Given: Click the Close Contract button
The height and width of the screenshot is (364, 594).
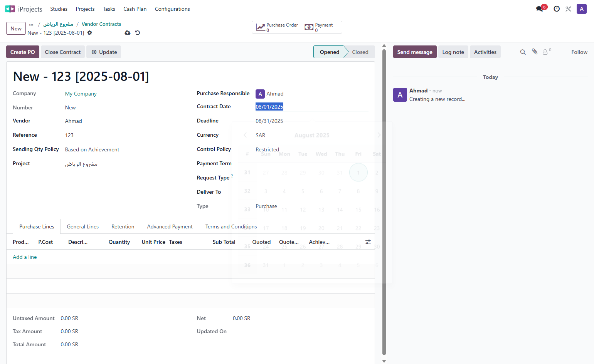Looking at the screenshot, I should click(x=63, y=52).
